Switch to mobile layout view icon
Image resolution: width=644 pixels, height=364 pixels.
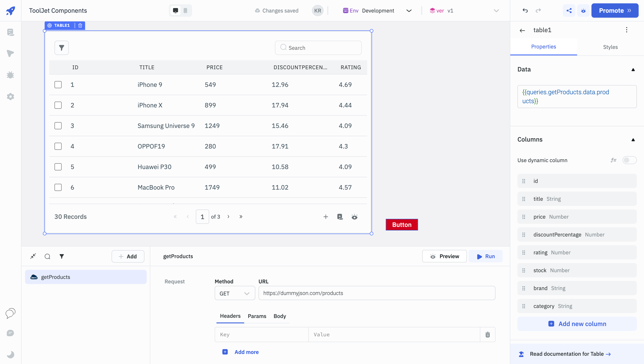tap(185, 10)
